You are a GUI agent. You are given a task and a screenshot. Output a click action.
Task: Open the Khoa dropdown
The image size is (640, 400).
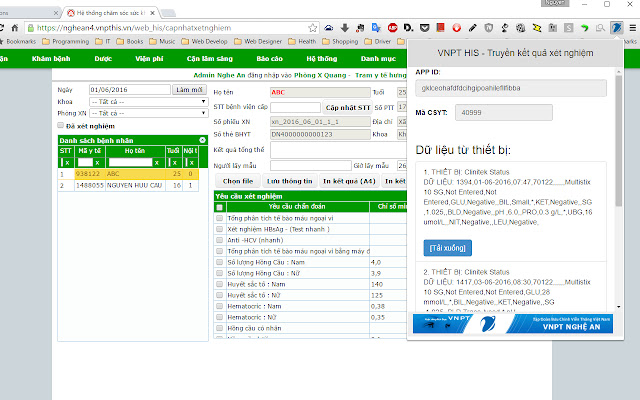pyautogui.click(x=149, y=102)
